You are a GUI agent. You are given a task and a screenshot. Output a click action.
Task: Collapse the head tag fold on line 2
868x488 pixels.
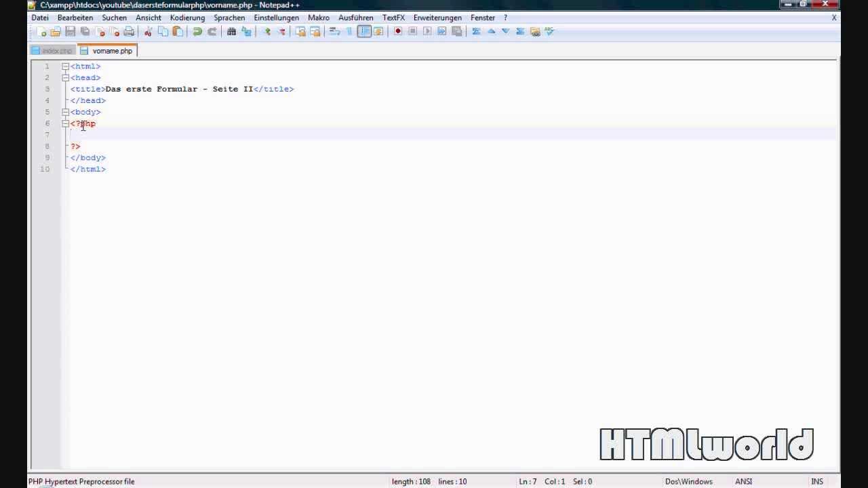[65, 78]
